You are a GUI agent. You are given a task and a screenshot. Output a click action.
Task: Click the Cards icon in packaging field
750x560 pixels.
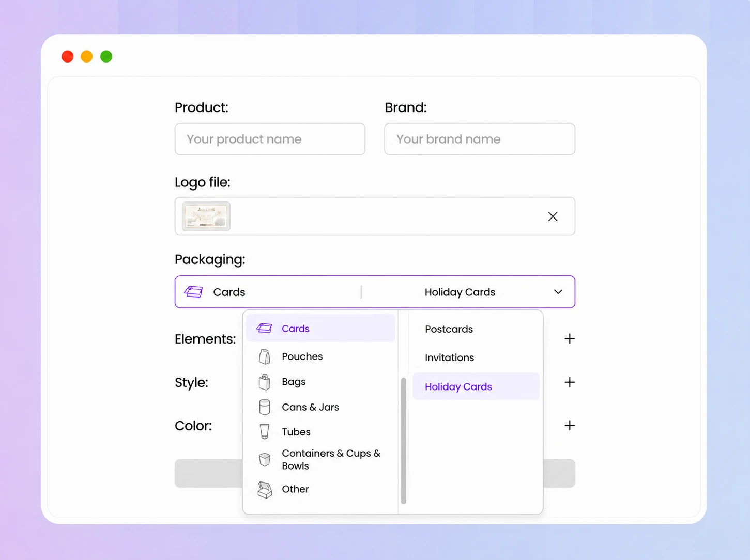(193, 292)
